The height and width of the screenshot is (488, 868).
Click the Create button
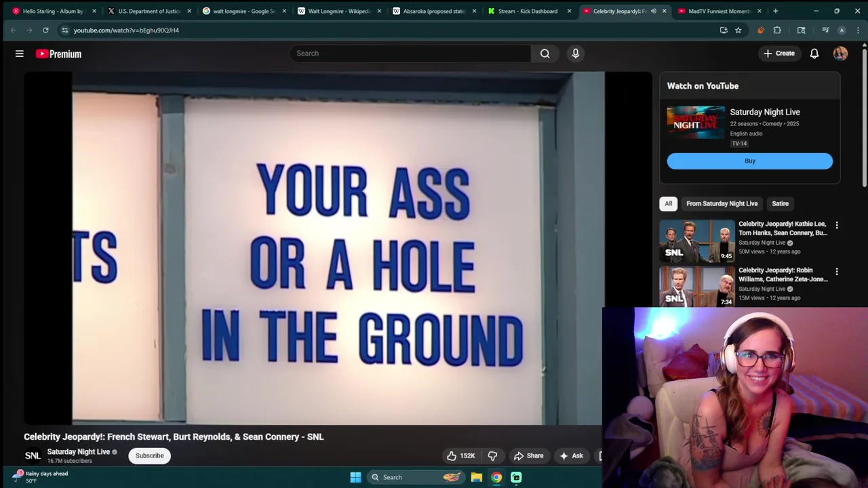[x=778, y=54]
